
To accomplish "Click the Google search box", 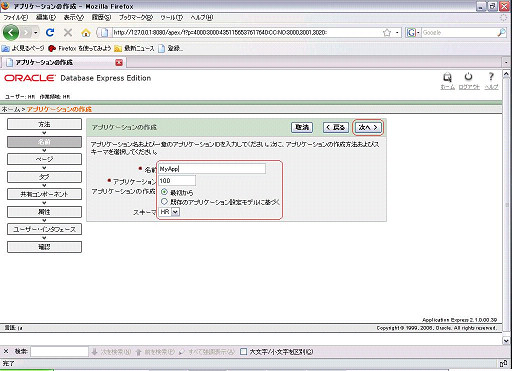I will click(459, 32).
